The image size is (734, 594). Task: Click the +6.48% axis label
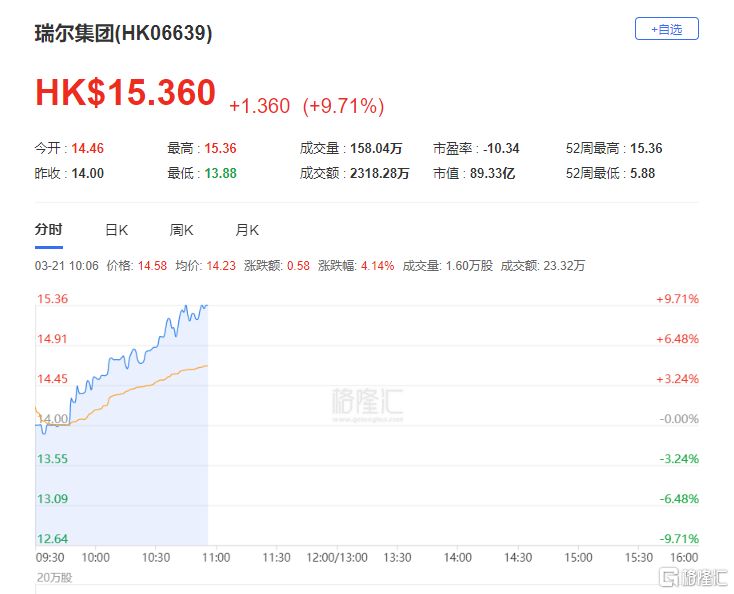click(x=677, y=339)
